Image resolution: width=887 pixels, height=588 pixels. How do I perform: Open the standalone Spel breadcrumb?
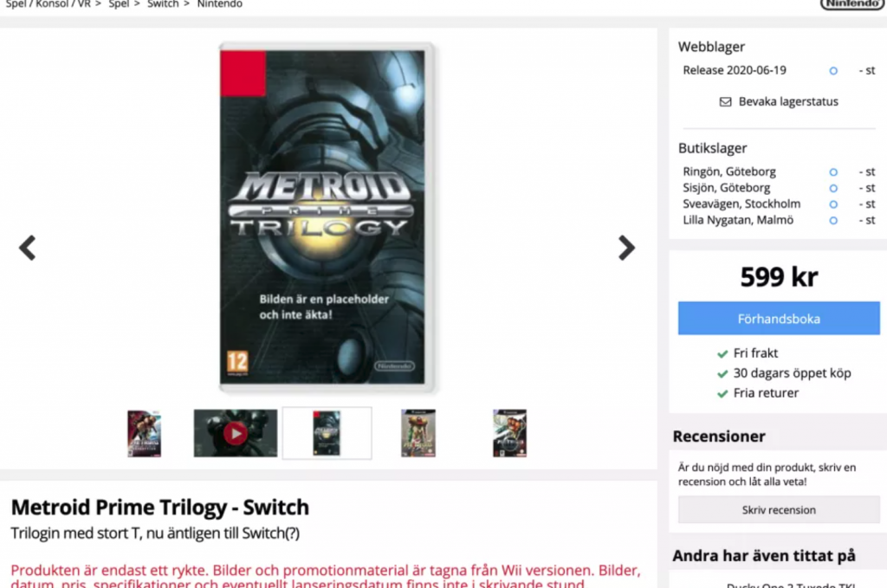119,4
